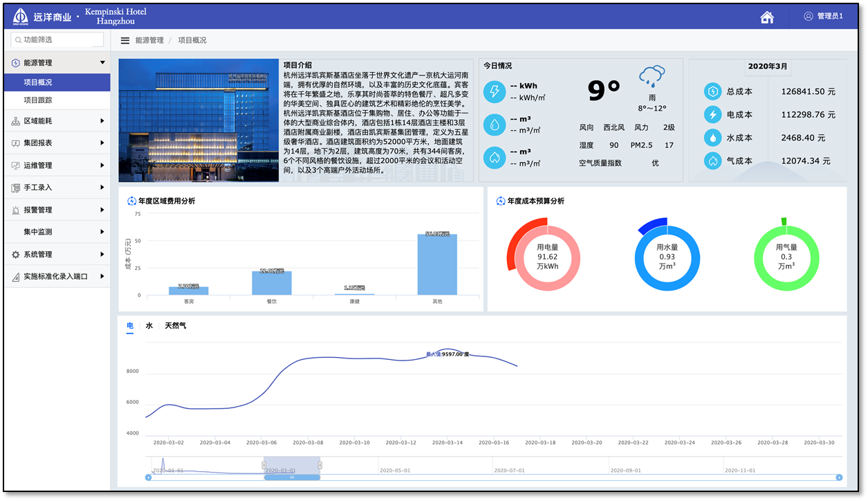Click the icon beside 年度区域费用分析
Viewport: 868px width, 501px height.
point(131,201)
